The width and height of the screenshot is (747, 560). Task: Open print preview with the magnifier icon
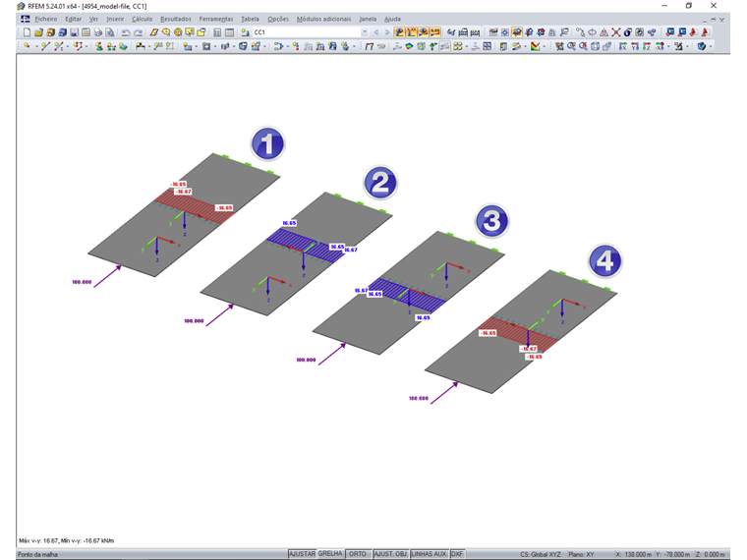(x=109, y=32)
